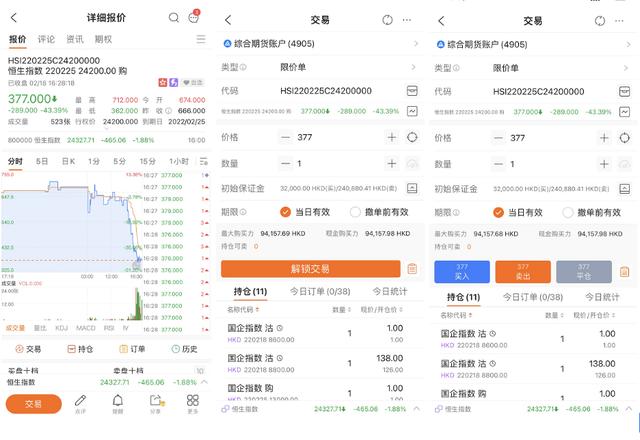640x440 pixels.
Task: Switch to the 期权 tab
Action: point(103,39)
